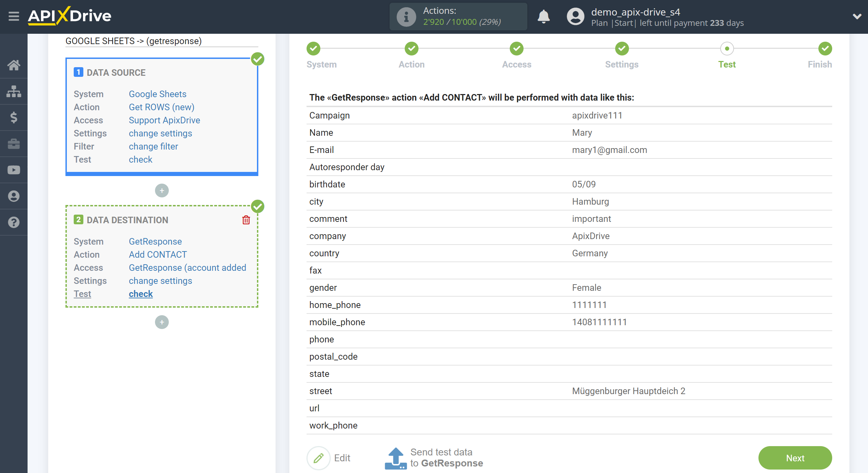Select home_phone value 1111111
The width and height of the screenshot is (868, 473).
[589, 305]
